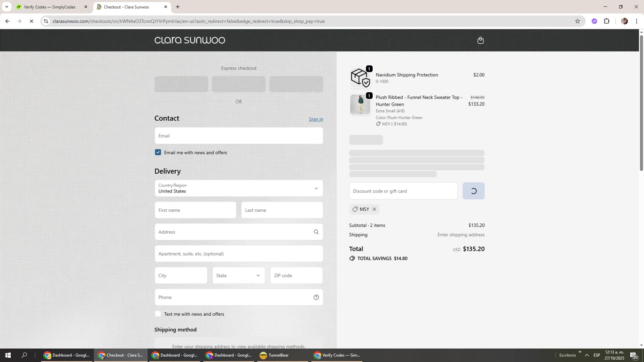The width and height of the screenshot is (644, 362).
Task: Click the first express checkout button
Action: click(181, 84)
